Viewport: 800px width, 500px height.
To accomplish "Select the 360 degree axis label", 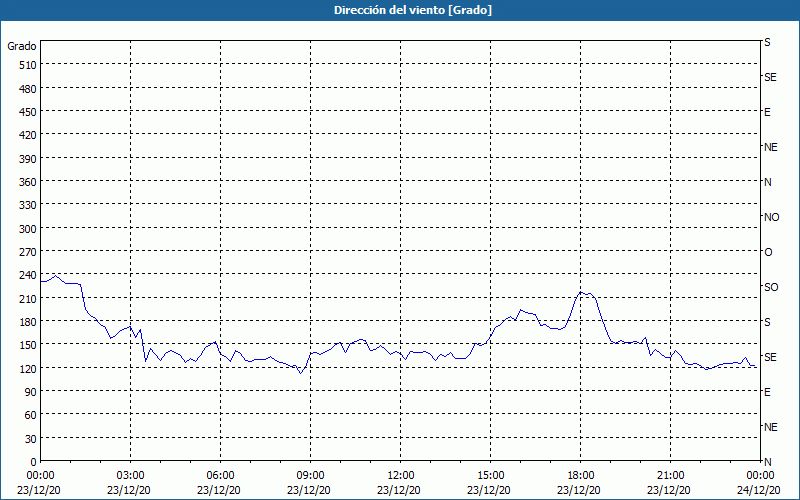I will (x=28, y=182).
